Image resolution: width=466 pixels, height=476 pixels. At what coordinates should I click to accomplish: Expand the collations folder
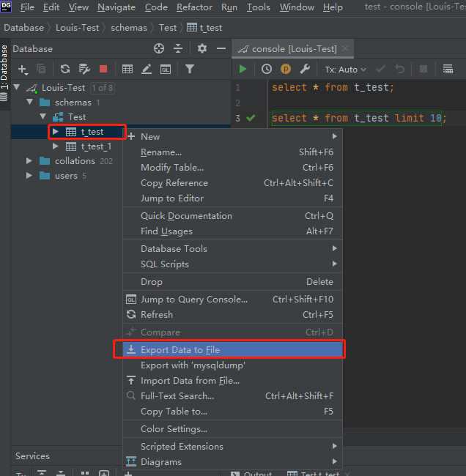pyautogui.click(x=29, y=160)
